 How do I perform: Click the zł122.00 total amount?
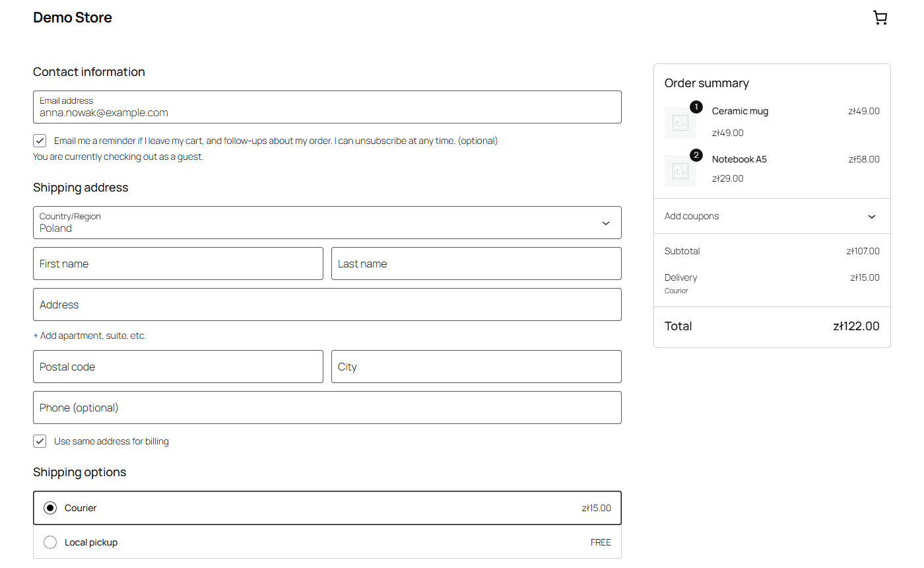tap(856, 326)
